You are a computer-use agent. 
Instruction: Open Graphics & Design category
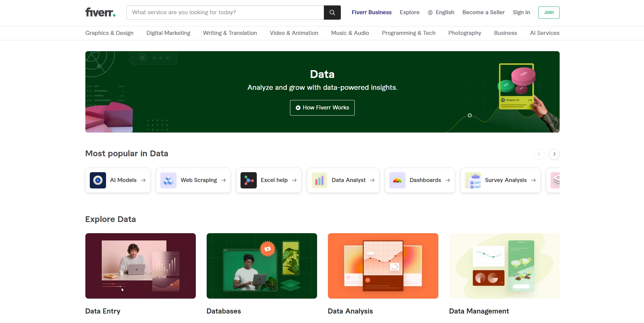(109, 33)
